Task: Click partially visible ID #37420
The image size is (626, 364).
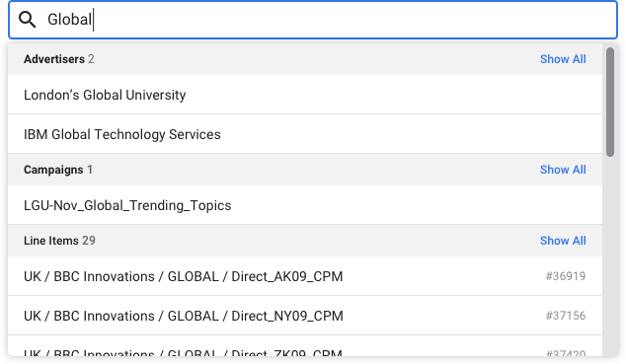Action: [566, 353]
